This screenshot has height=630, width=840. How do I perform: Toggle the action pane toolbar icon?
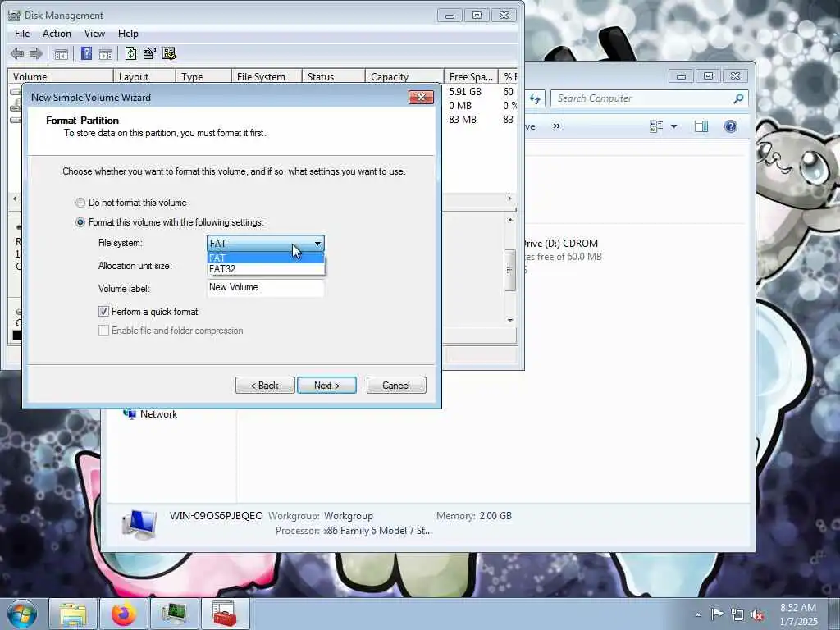(106, 53)
